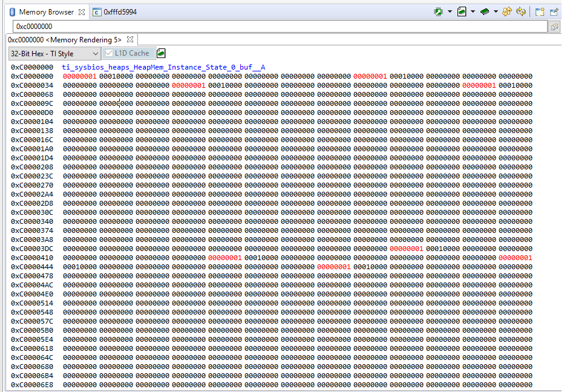Click the 0xc0000000 address input field

coord(280,26)
